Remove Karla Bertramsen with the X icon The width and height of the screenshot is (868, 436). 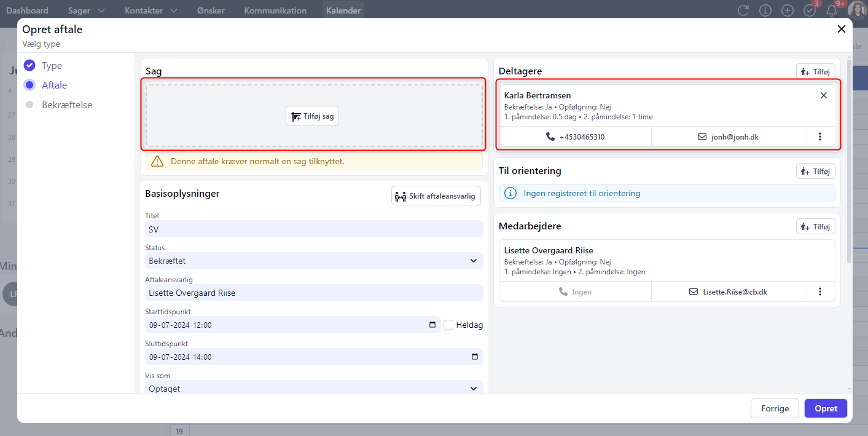tap(824, 95)
